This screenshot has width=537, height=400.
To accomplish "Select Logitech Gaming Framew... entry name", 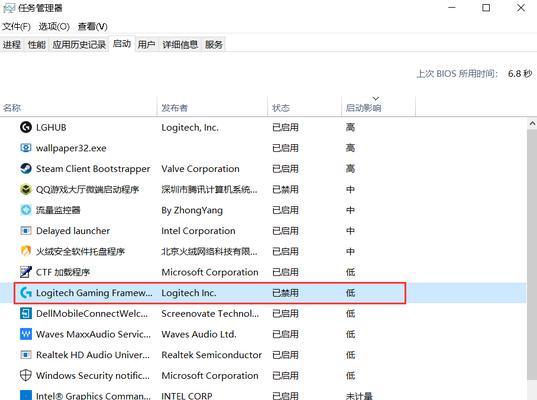I will pos(94,293).
